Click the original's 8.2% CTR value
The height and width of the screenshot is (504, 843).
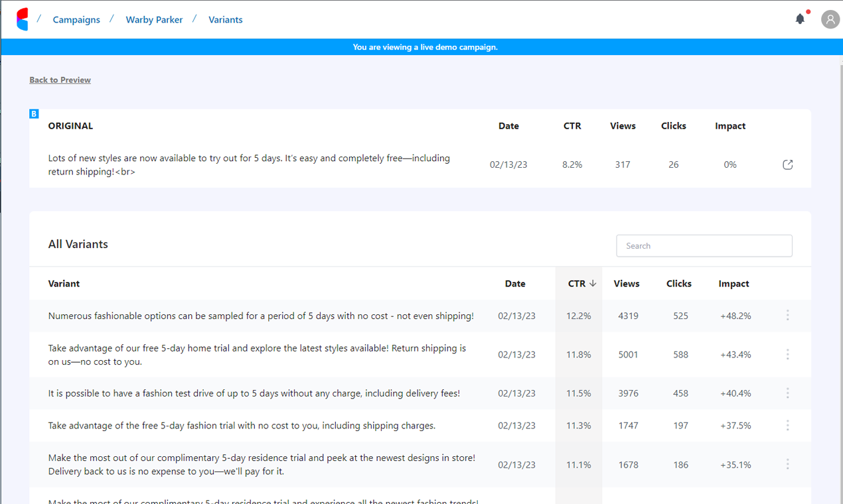click(572, 164)
